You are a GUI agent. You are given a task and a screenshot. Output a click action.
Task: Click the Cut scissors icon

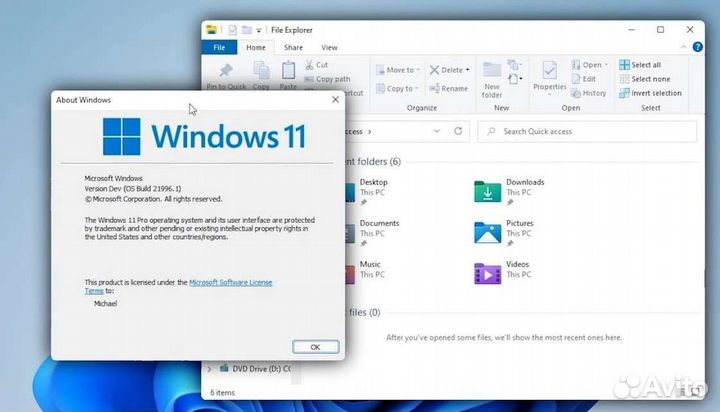309,65
